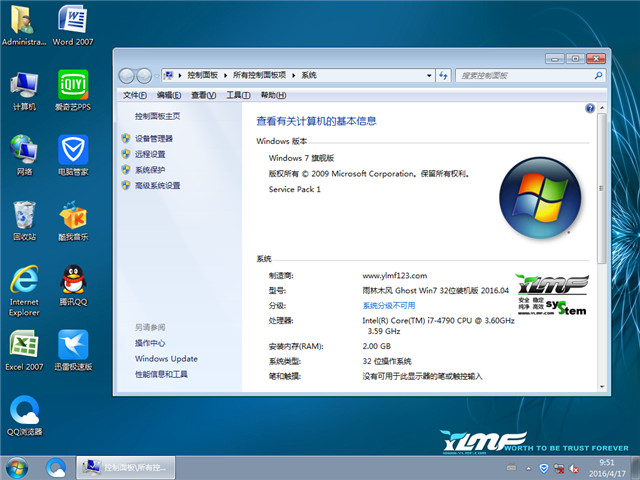Open 设备管理器 link
This screenshot has width=640, height=480.
[x=154, y=139]
